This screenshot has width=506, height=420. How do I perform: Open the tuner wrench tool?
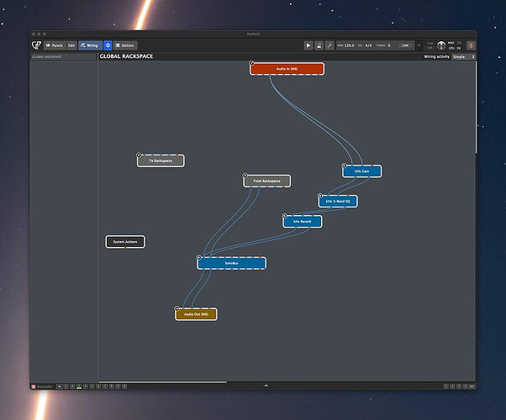329,45
